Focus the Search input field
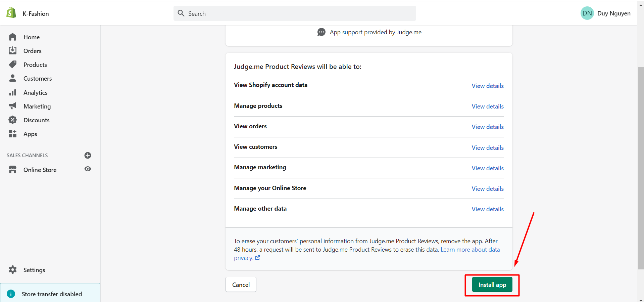Screen dimensions: 644x302 click(295, 13)
